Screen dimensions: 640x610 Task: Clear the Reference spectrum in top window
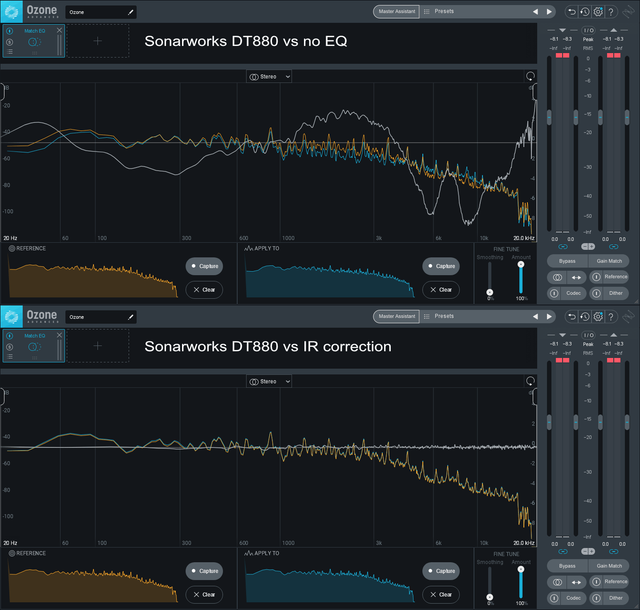tap(204, 289)
